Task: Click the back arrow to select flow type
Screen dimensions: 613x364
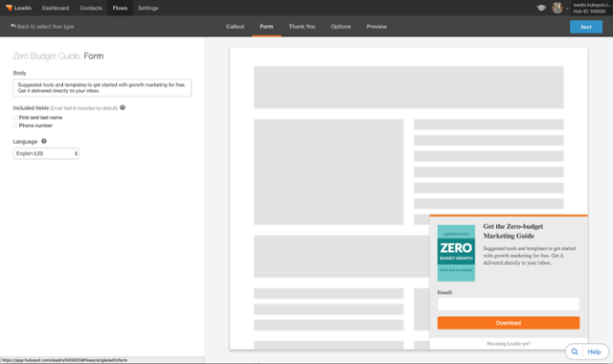Action: (x=12, y=26)
